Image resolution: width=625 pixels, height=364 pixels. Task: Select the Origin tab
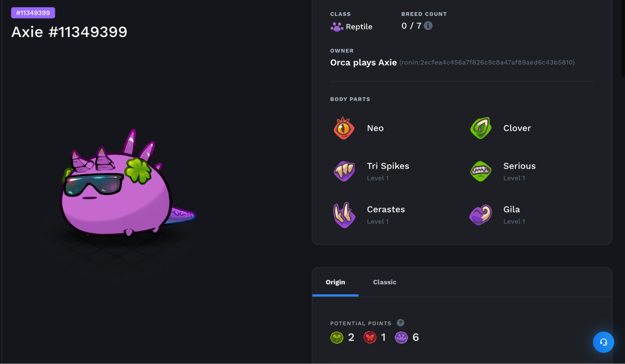pyautogui.click(x=335, y=282)
